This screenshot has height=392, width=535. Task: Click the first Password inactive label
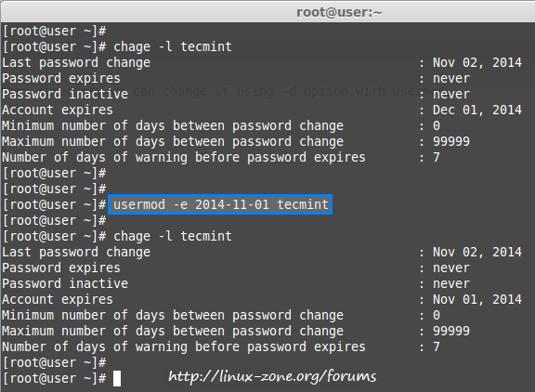[x=65, y=94]
